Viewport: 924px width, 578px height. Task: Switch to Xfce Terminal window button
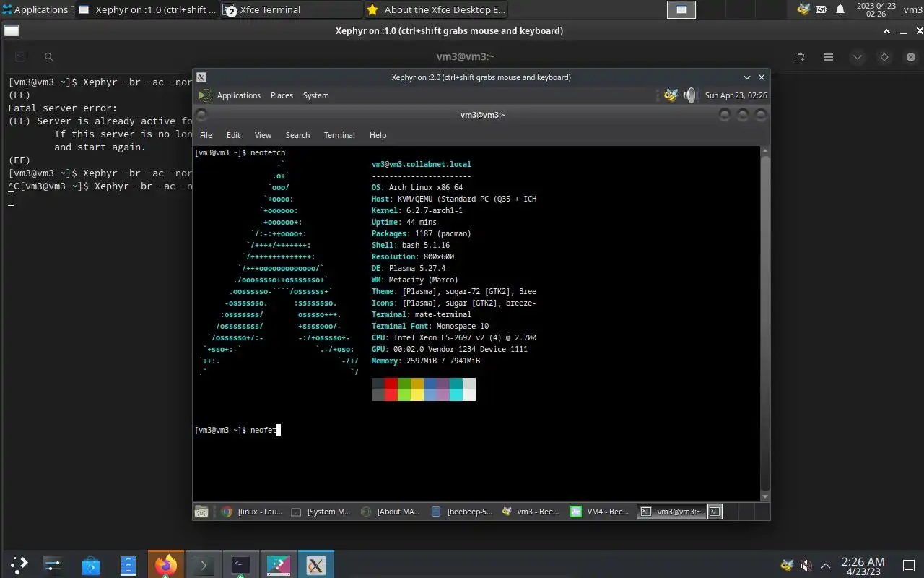pyautogui.click(x=291, y=9)
